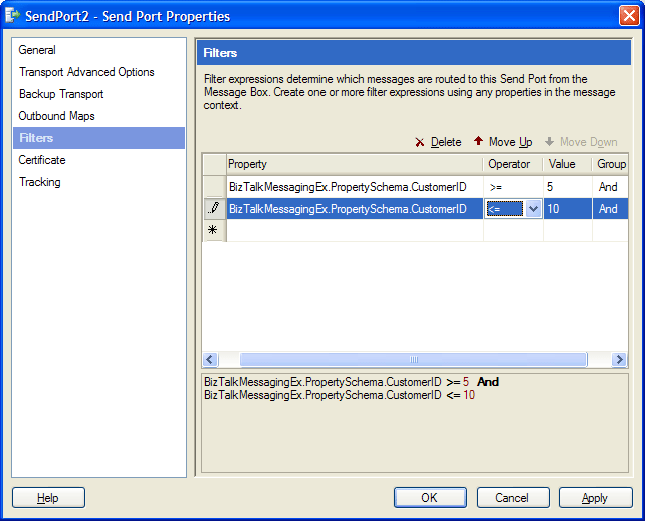Screen dimensions: 645x521
Task: Click the value cell containing 10
Action: pyautogui.click(x=568, y=208)
